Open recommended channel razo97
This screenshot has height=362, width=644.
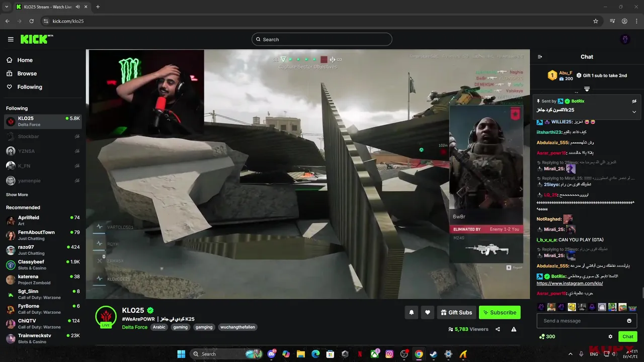pos(43,250)
